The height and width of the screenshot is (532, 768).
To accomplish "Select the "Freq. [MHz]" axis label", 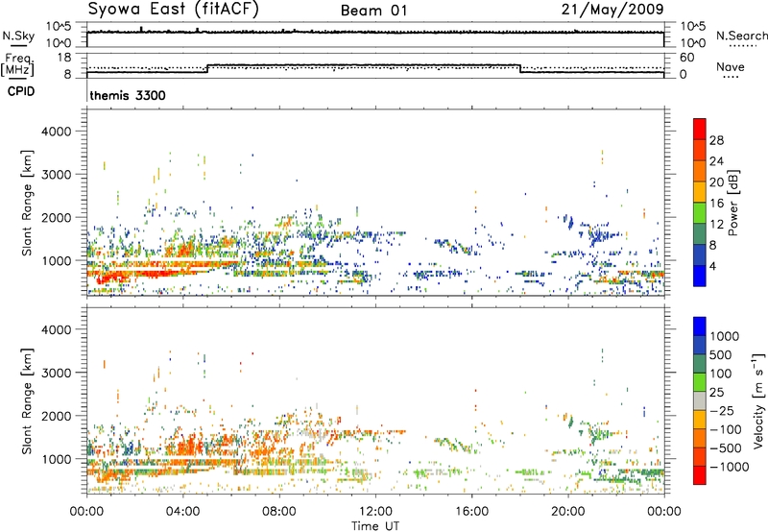I will point(17,65).
